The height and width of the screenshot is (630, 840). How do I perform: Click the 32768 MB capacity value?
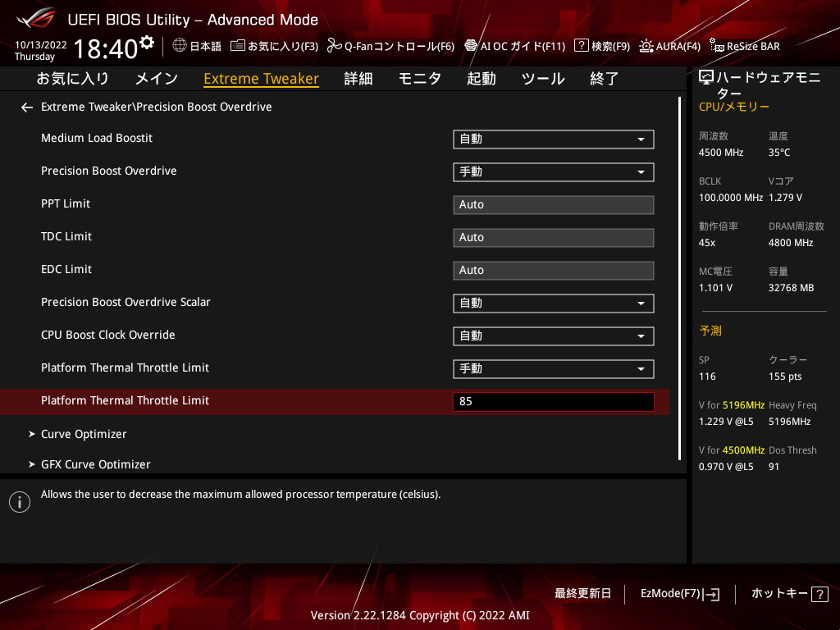click(792, 288)
